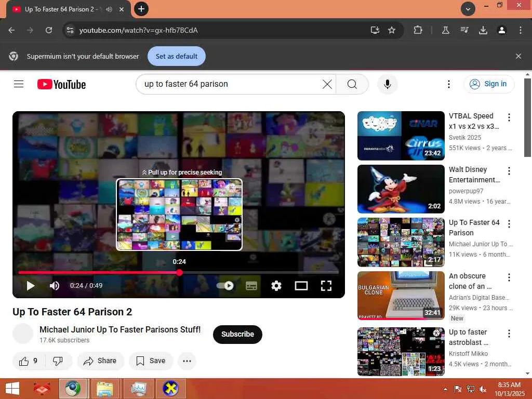Mute the tab via speaker icon
This screenshot has width=532, height=399.
pyautogui.click(x=109, y=9)
